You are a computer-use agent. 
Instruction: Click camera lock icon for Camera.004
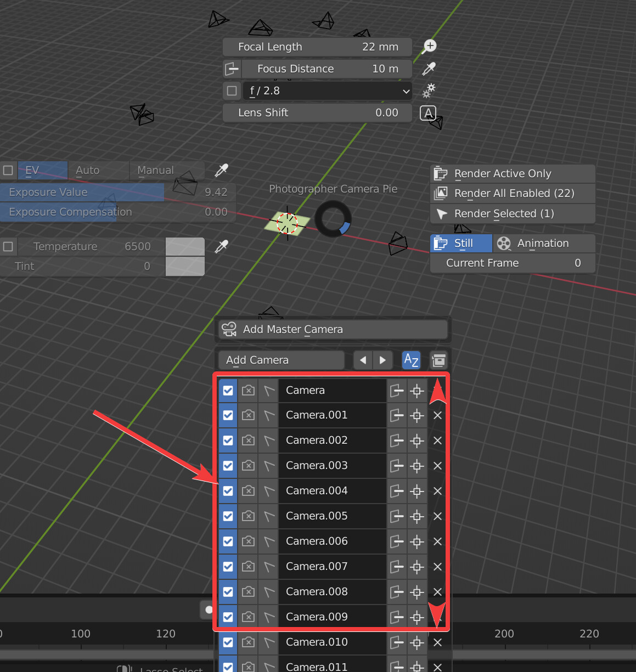pyautogui.click(x=248, y=491)
